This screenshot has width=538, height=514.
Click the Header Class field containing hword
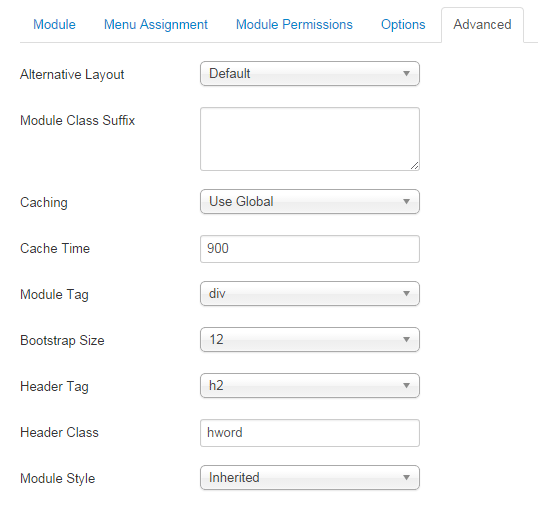(310, 433)
